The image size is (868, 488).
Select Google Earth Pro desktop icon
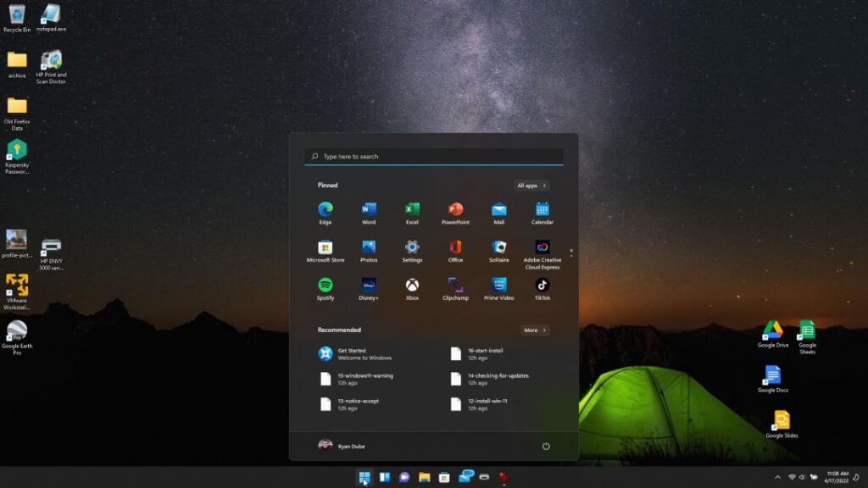pos(17,337)
